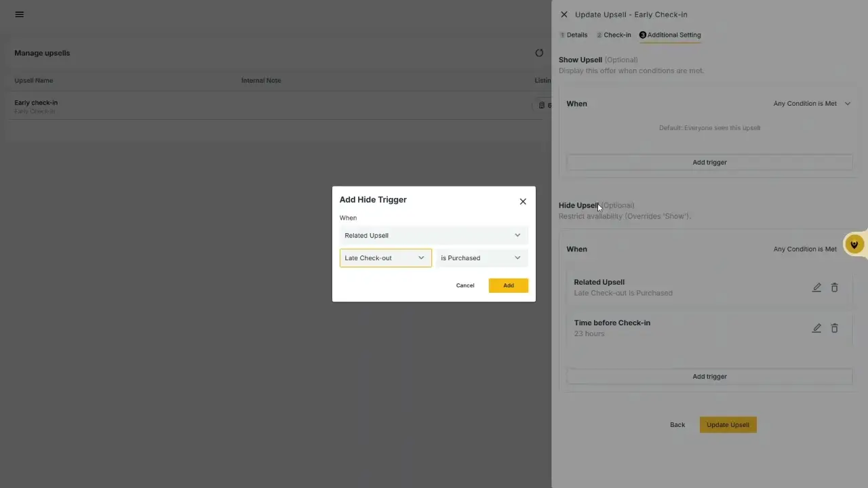Click the yellow floating helper widget icon

click(854, 245)
